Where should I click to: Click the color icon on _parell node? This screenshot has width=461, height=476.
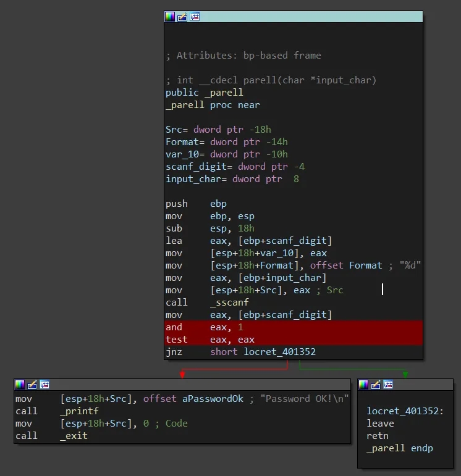coord(170,17)
